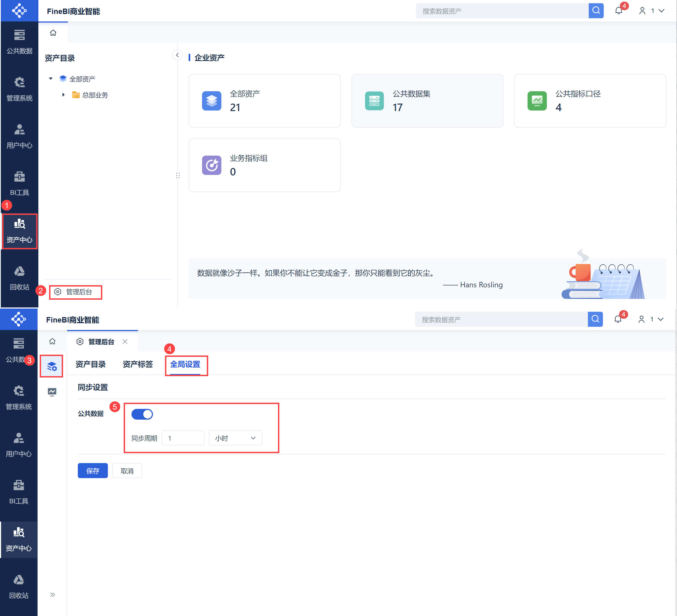Toggle the 公共数据 sync switch
The image size is (677, 616).
coord(142,414)
